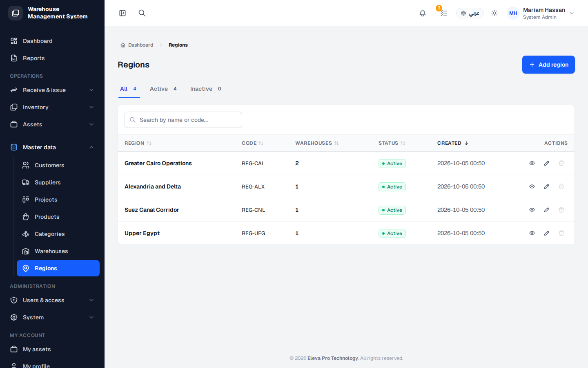This screenshot has width=588, height=368.
Task: Switch to the Inactive tab
Action: tap(206, 89)
